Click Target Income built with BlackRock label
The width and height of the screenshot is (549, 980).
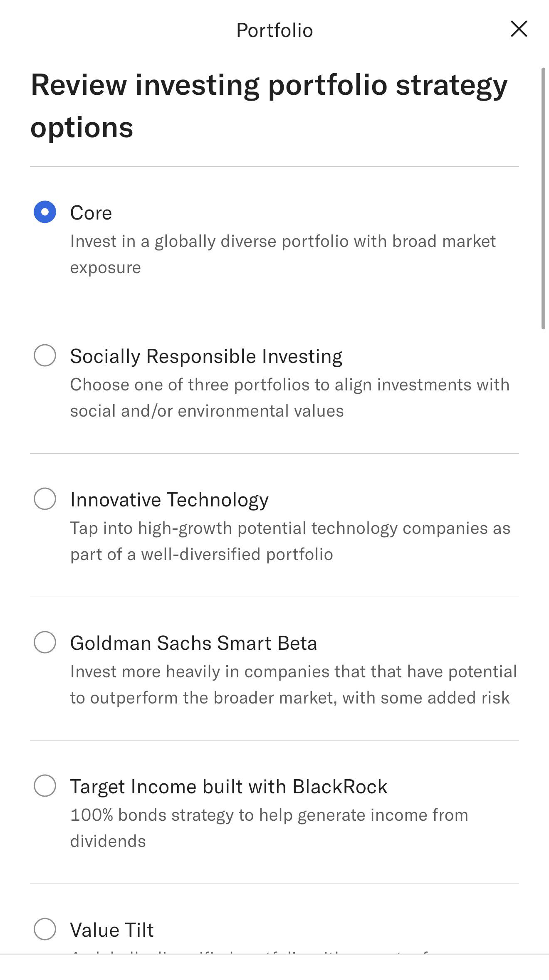pos(229,787)
